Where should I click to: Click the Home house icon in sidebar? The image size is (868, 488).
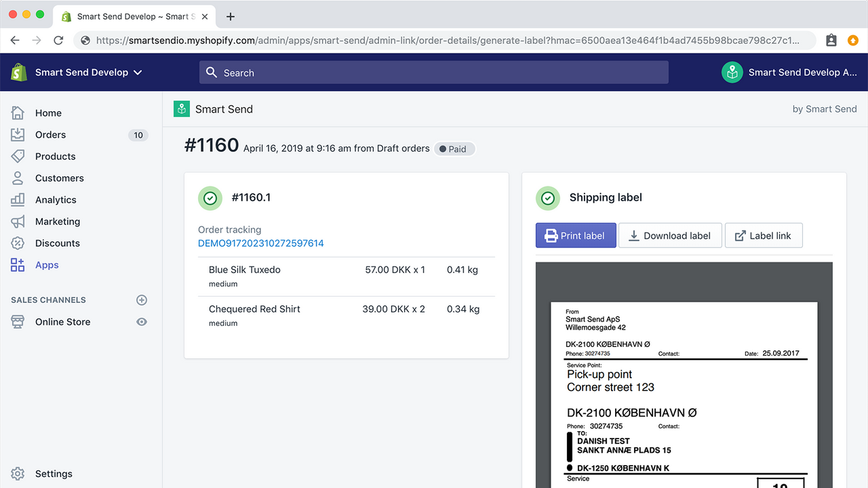[x=18, y=113]
